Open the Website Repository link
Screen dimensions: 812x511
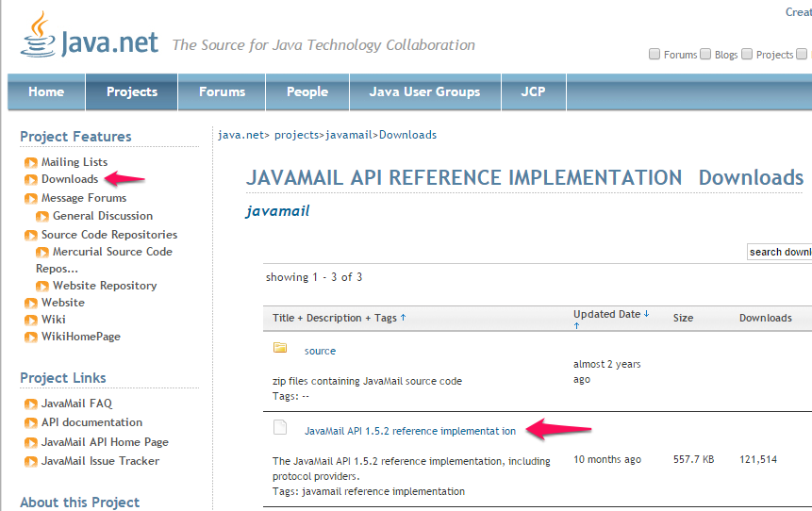point(105,286)
